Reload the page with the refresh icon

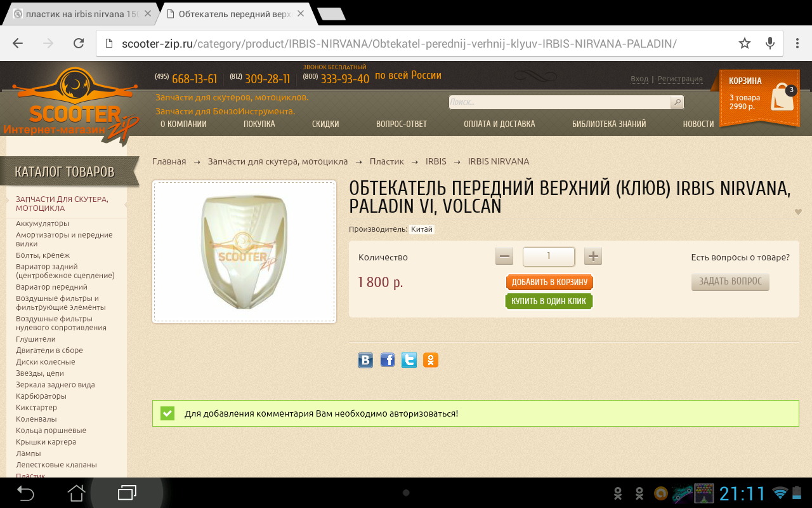coord(79,43)
